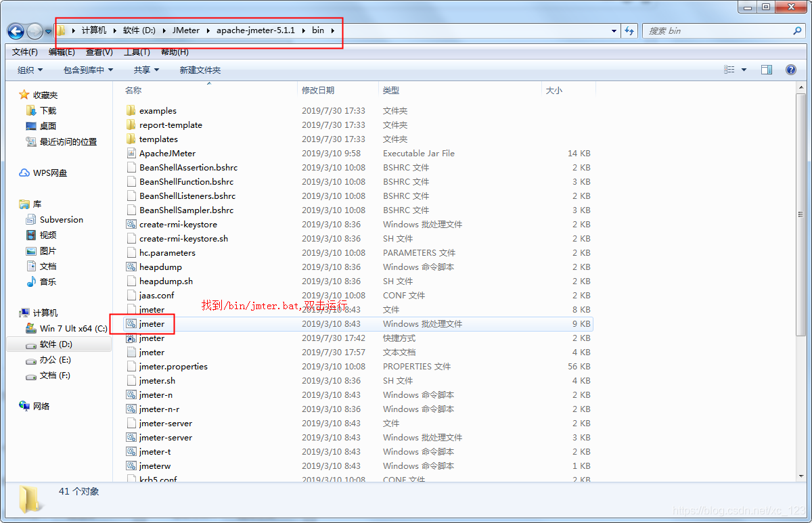The height and width of the screenshot is (523, 812).
Task: Select the 文档 (F:) drive
Action: [x=55, y=375]
